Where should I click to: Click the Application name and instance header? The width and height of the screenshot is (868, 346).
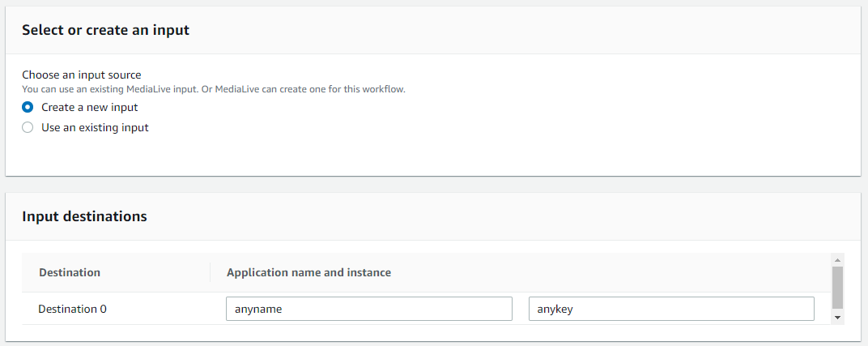[x=308, y=272]
